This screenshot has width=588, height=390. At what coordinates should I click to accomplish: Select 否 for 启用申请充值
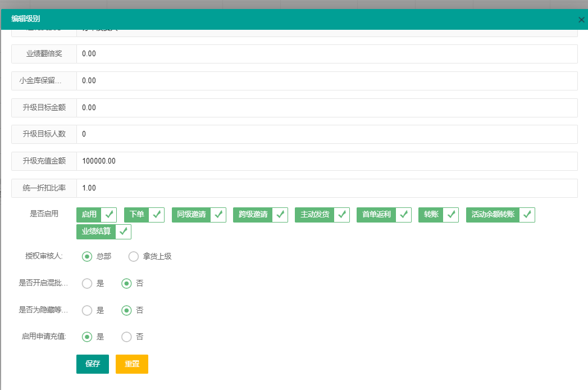point(126,337)
